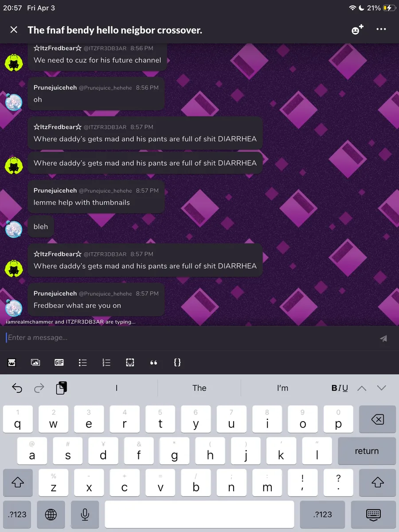Open the emoji picker icon in message toolbar
Viewport: 399px width, 532px height.
coord(12,362)
